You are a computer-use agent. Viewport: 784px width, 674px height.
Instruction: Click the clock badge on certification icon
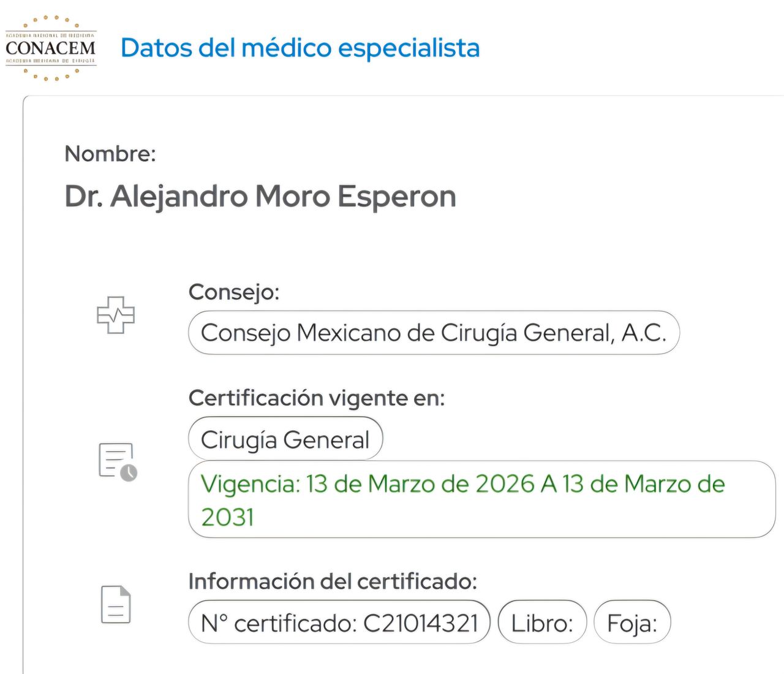[129, 472]
